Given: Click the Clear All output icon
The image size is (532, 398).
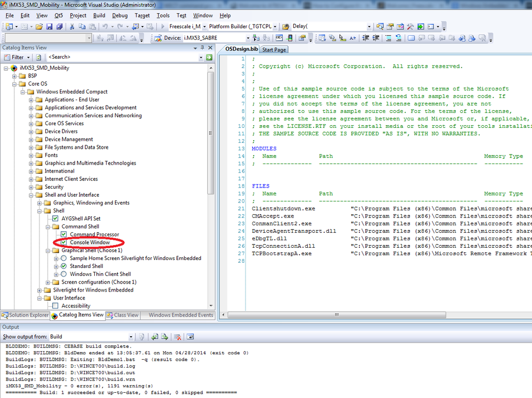Looking at the screenshot, I should pos(177,337).
